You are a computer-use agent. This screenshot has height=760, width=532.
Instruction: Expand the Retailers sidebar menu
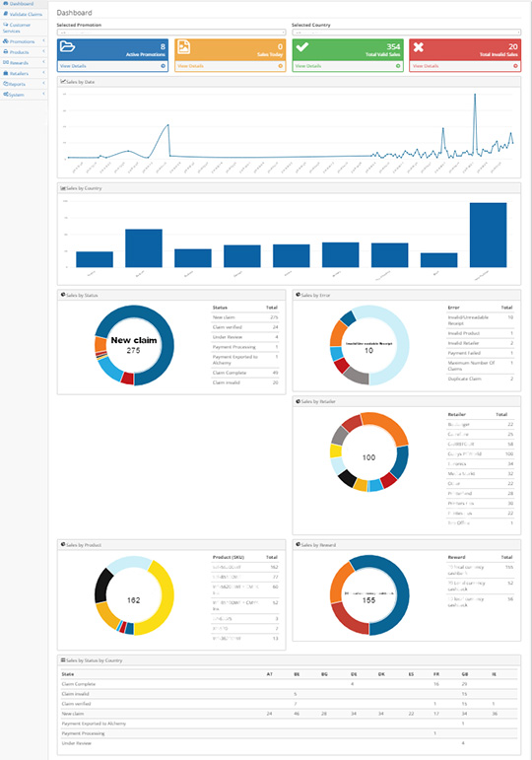click(24, 73)
